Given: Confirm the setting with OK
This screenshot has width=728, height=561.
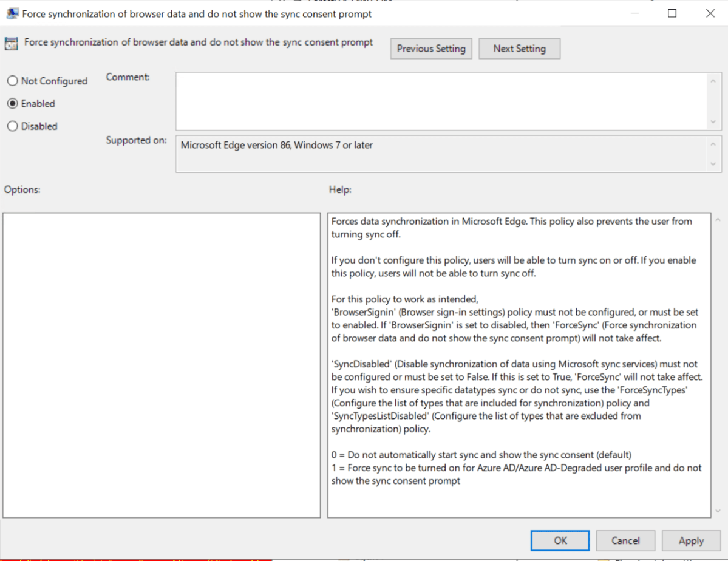Looking at the screenshot, I should [559, 540].
